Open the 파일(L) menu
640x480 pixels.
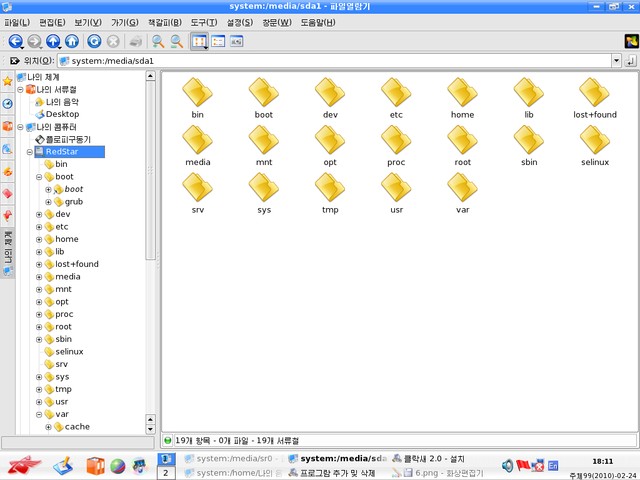click(x=17, y=22)
